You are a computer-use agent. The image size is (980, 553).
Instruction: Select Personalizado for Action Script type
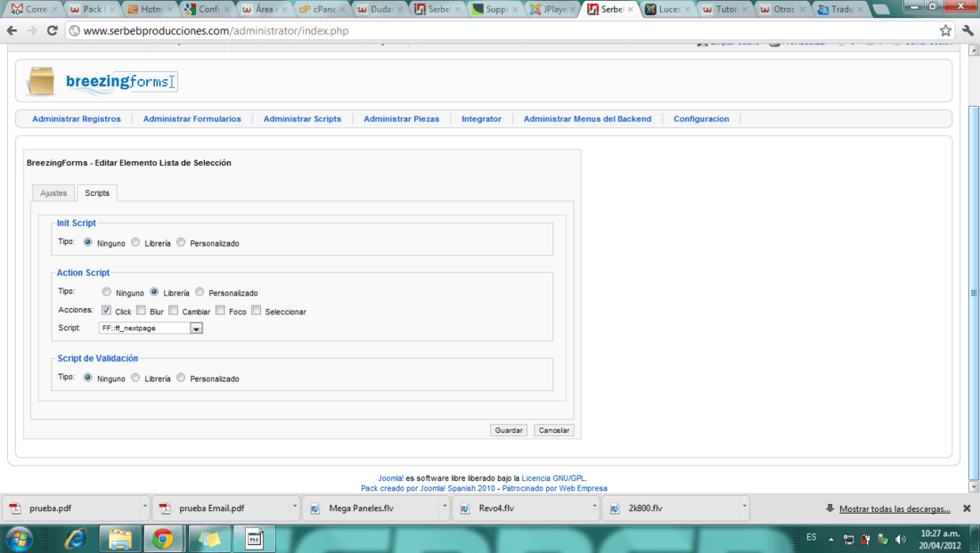click(200, 292)
